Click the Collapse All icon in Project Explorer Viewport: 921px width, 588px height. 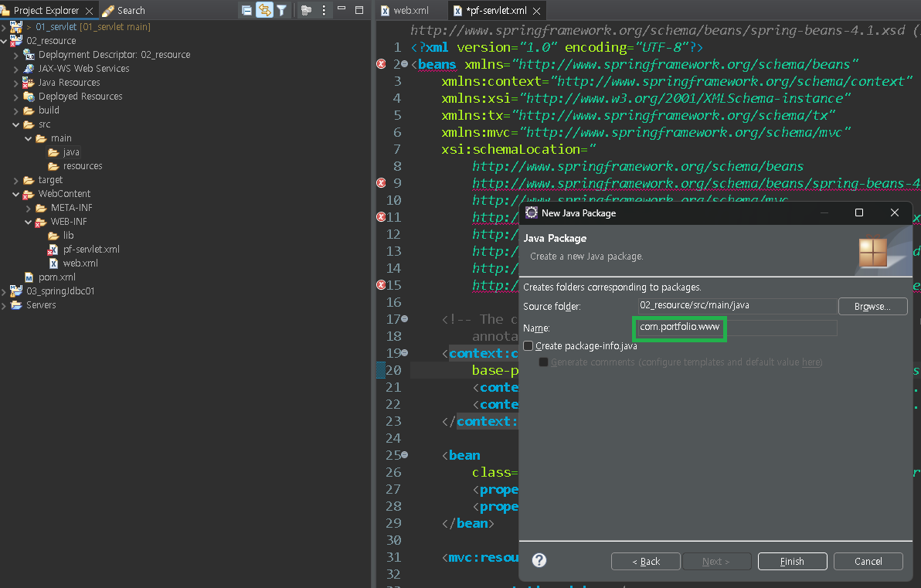(246, 11)
